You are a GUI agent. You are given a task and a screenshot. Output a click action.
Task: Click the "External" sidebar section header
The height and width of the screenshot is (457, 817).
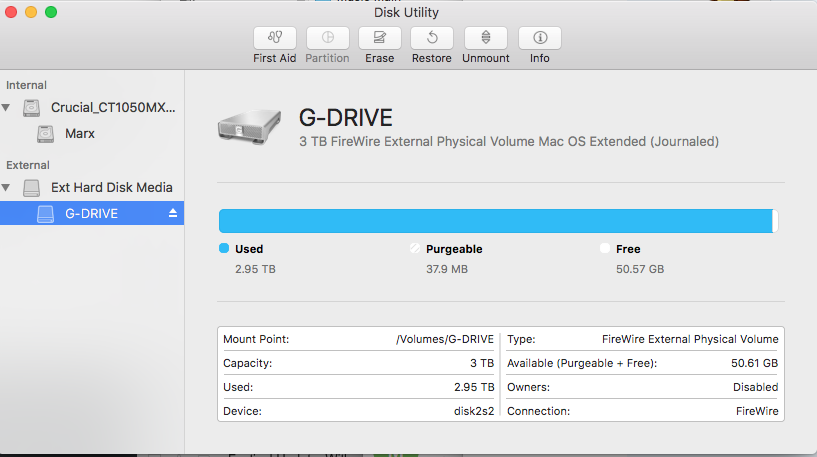tap(28, 165)
